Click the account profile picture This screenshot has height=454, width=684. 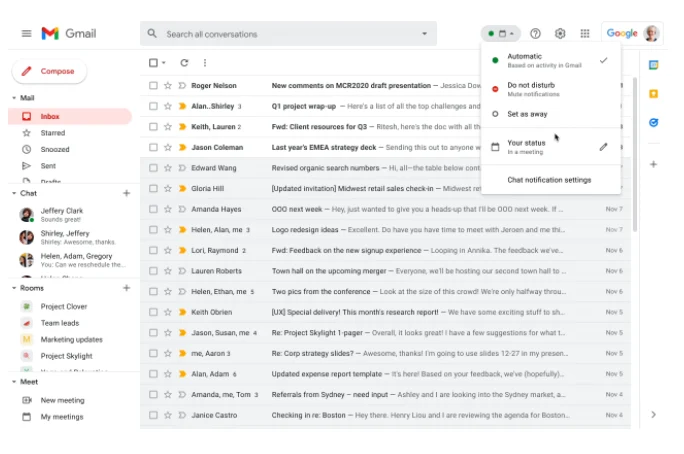pyautogui.click(x=652, y=34)
